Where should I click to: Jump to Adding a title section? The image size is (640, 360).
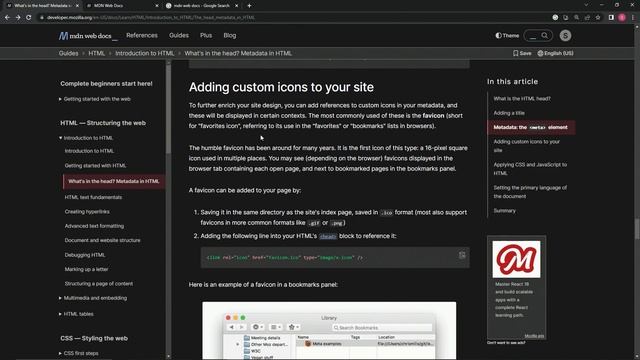coord(509,113)
